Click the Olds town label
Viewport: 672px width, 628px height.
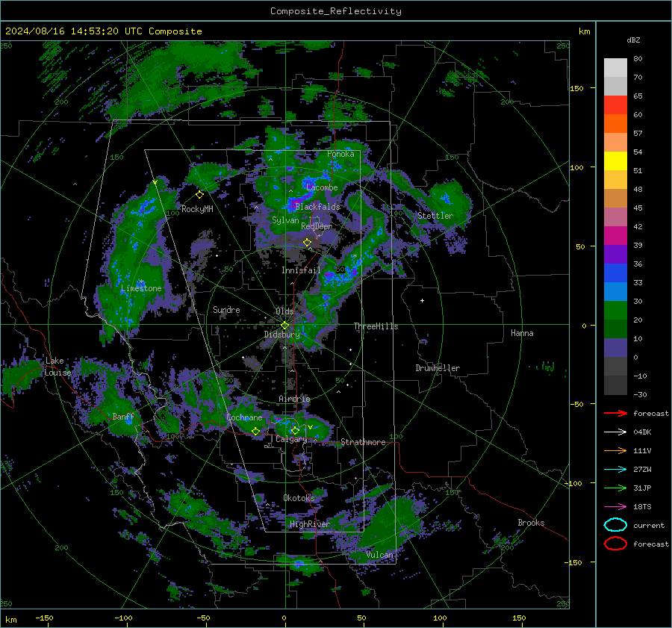[x=284, y=311]
